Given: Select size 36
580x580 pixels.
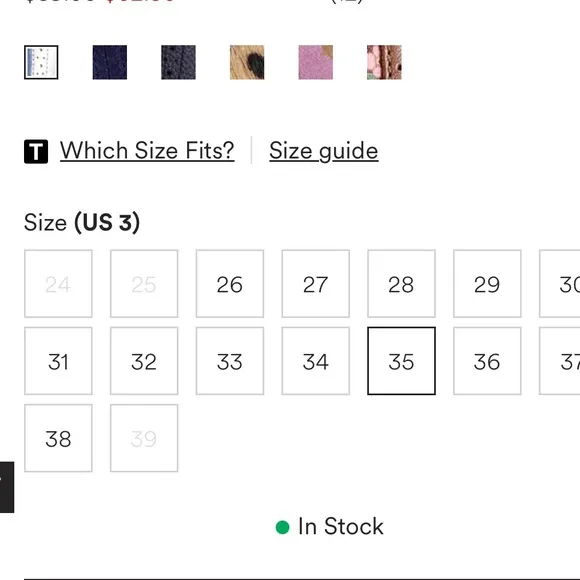Looking at the screenshot, I should tap(487, 361).
